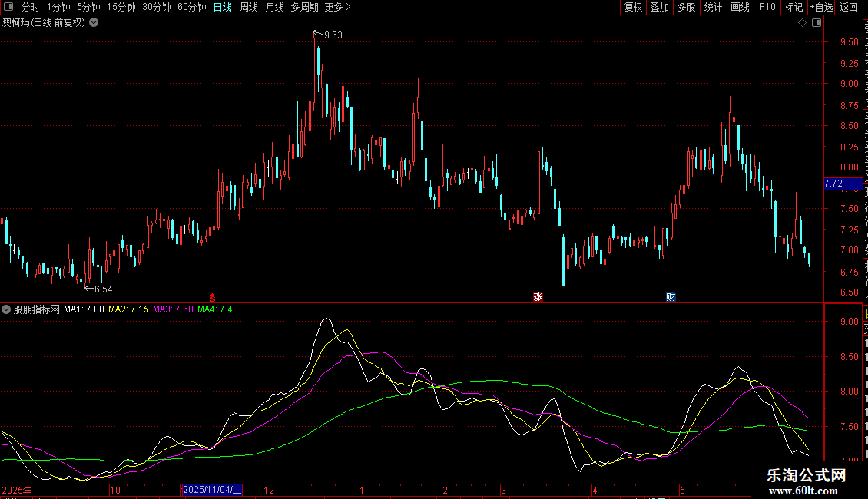Screen dimensions: 868x499
Task: Toggle the left sidebar panel icon
Action: pos(8,7)
